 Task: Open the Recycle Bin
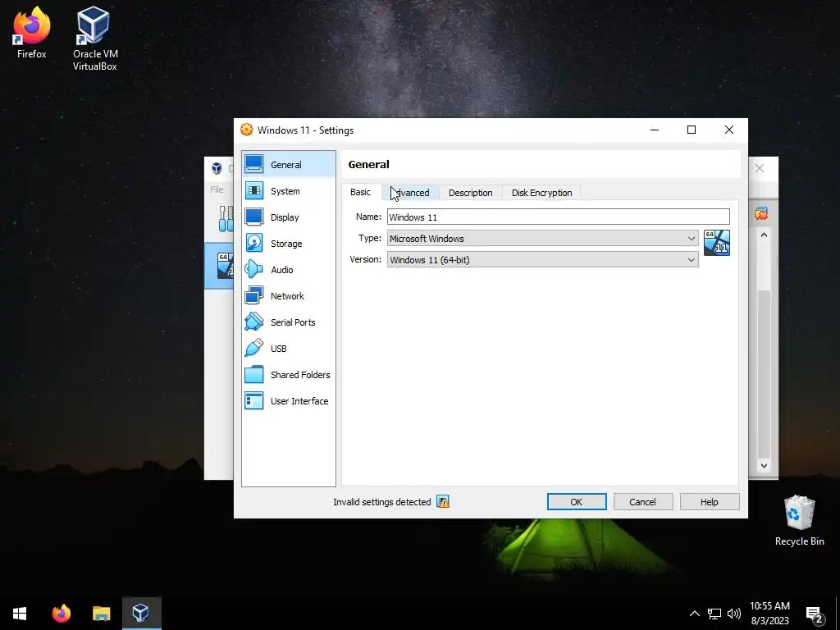(x=799, y=521)
